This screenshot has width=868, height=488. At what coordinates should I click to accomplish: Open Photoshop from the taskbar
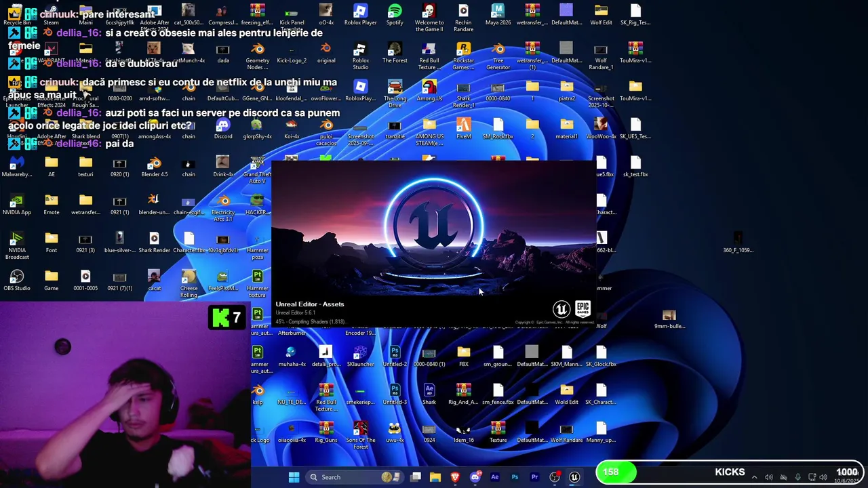[515, 477]
